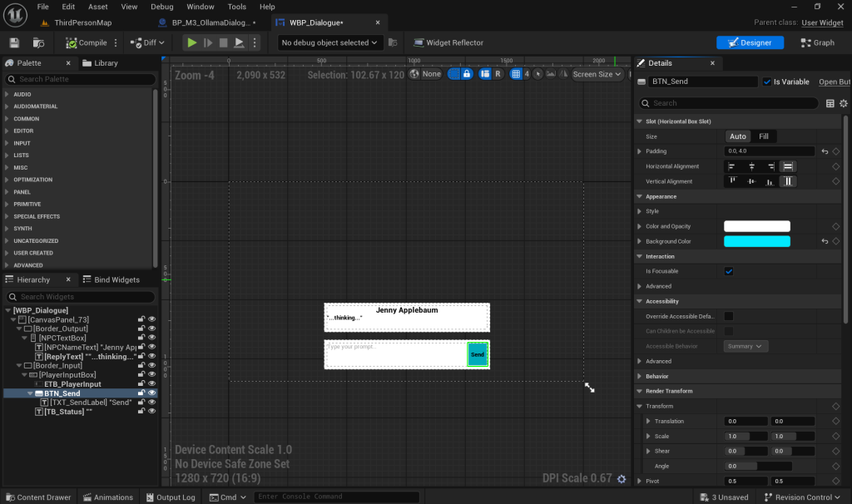Open the debug object selection dropdown
This screenshot has height=504, width=852.
click(329, 42)
